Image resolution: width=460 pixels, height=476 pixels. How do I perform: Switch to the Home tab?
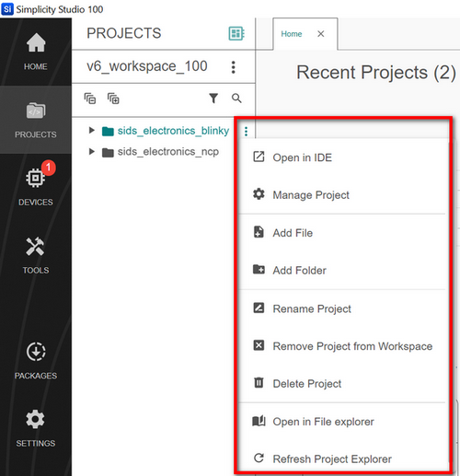click(x=292, y=34)
